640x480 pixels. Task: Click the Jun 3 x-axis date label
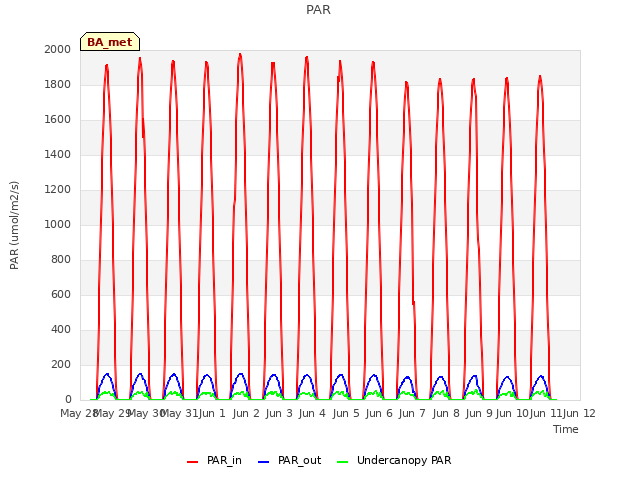click(279, 413)
